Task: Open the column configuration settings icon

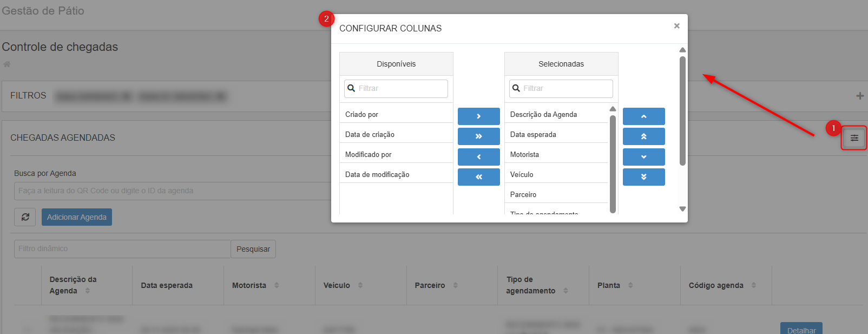Action: coord(854,138)
